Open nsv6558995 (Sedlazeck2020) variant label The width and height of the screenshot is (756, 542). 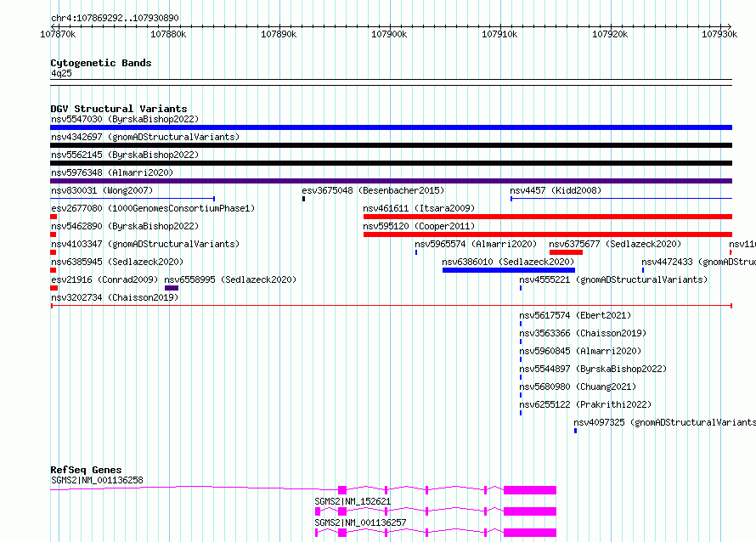click(x=230, y=279)
